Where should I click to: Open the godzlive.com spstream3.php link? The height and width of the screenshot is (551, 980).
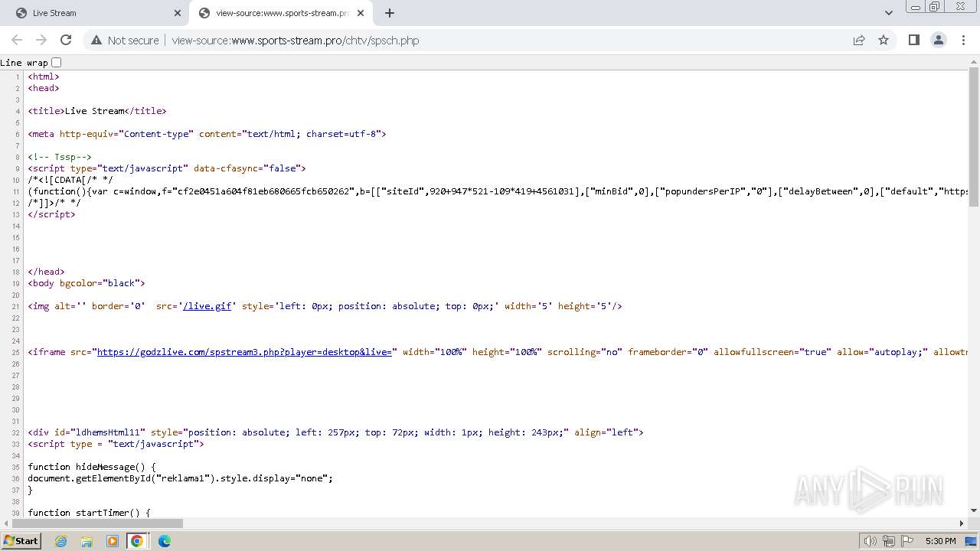244,352
